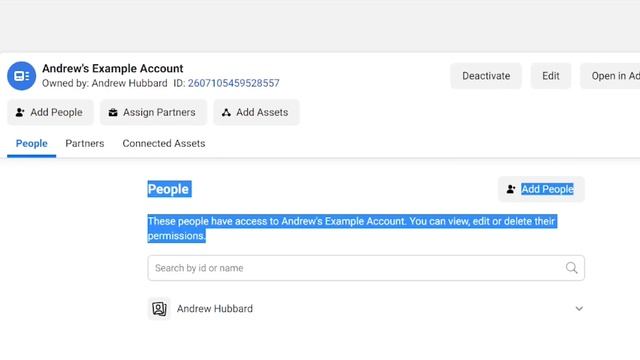
Task: Expand Andrew Hubbard's permissions chevron
Action: pos(579,309)
